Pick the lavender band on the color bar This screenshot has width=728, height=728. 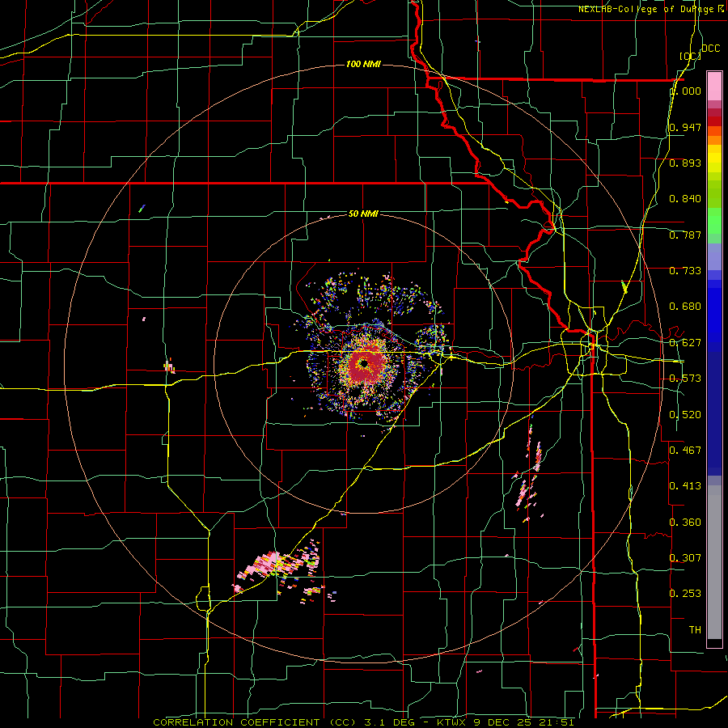[x=714, y=256]
